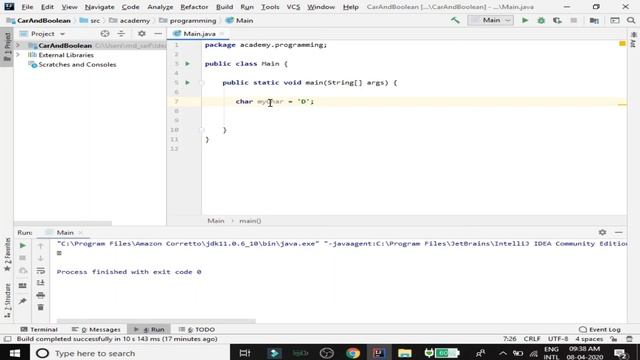Viewport: 640px width, 360px height.
Task: Select the Main.java editor tab
Action: click(199, 33)
